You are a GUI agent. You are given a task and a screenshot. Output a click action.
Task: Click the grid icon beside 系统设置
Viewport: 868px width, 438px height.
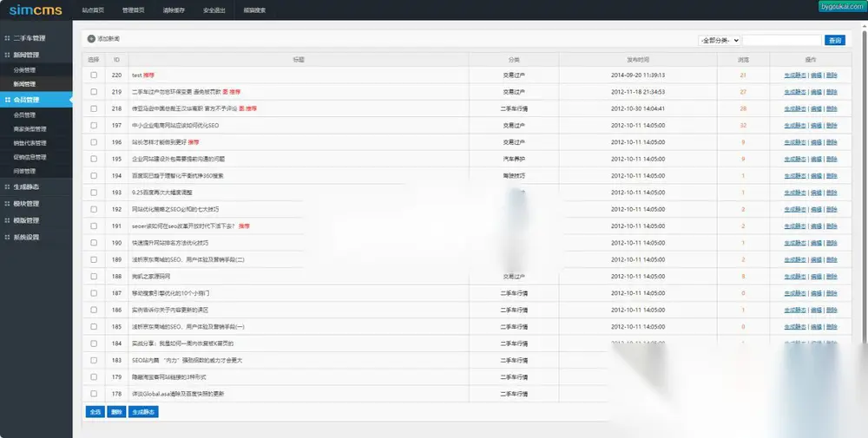pos(7,238)
